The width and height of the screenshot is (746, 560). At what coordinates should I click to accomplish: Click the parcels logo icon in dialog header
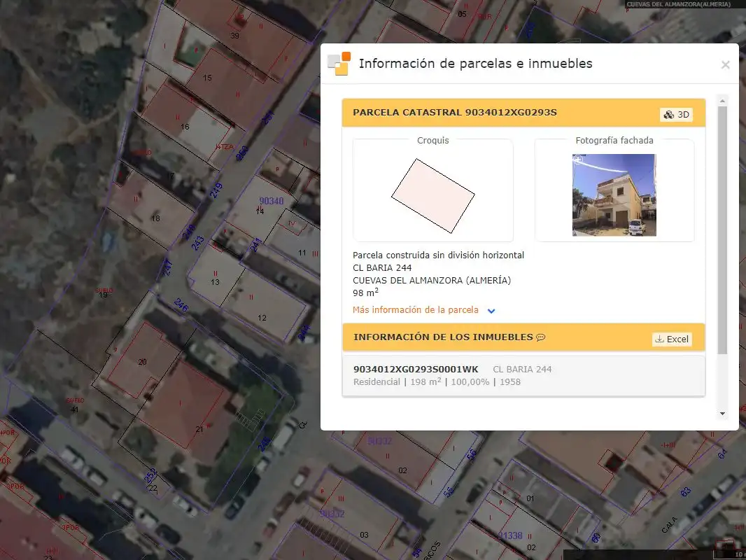coord(339,64)
